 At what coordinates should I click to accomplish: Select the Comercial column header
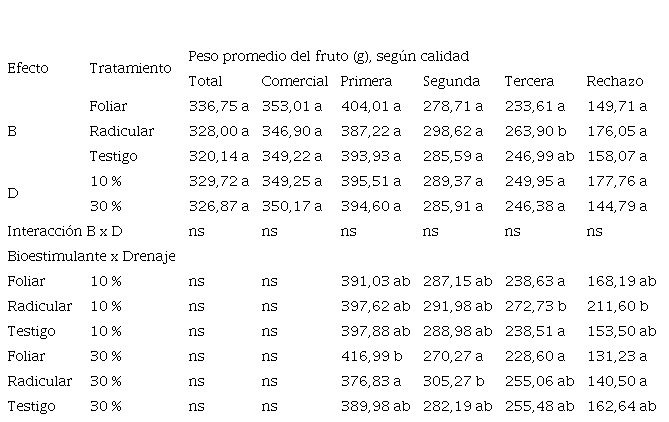point(294,81)
